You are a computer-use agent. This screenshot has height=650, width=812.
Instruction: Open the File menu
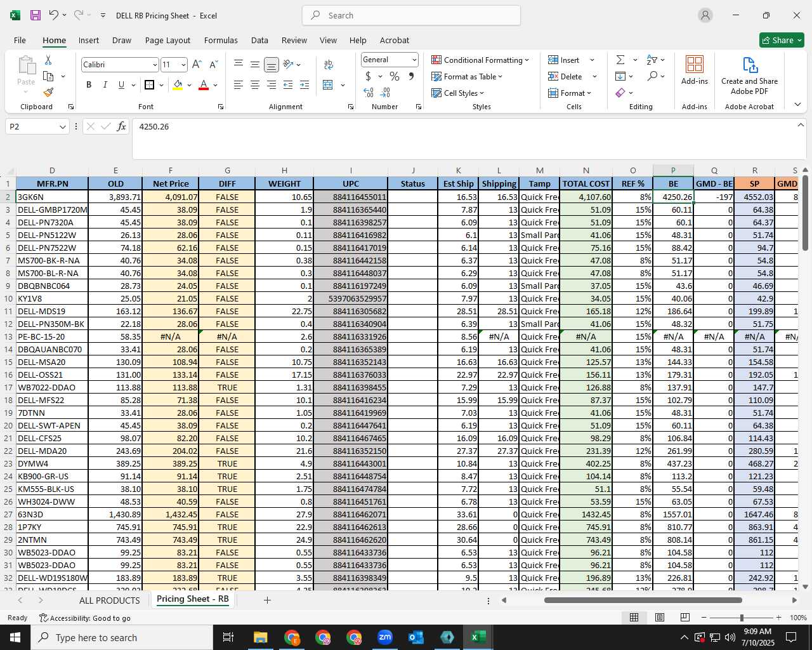pos(20,40)
